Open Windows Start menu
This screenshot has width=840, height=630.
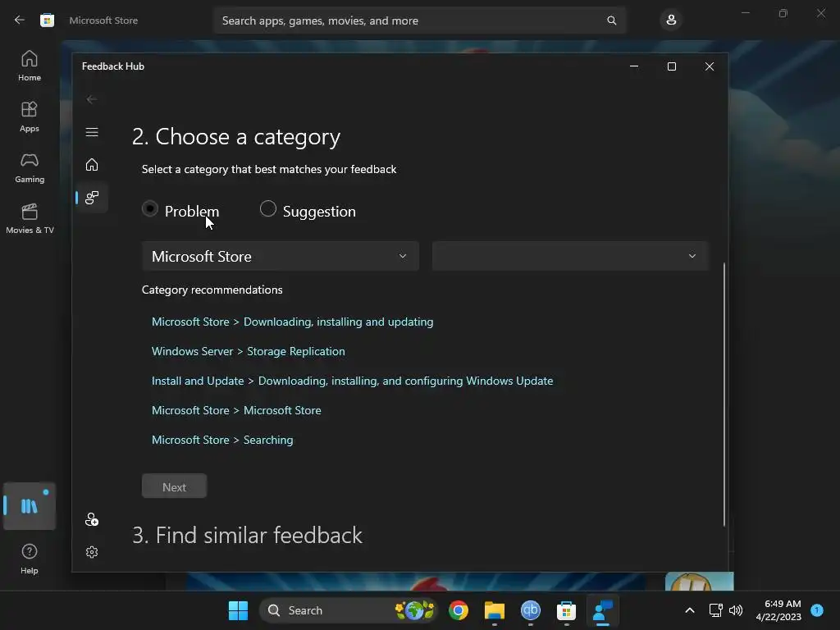tap(238, 610)
